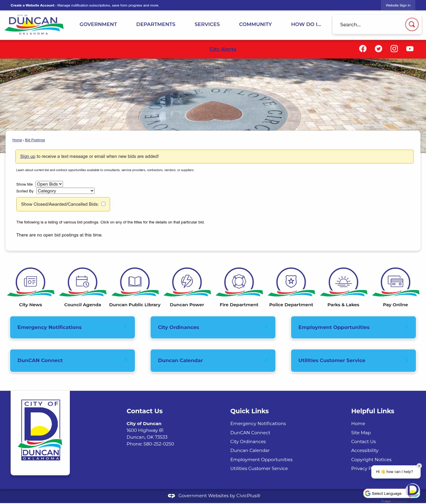Click Home under Helpful Links

coord(358,424)
